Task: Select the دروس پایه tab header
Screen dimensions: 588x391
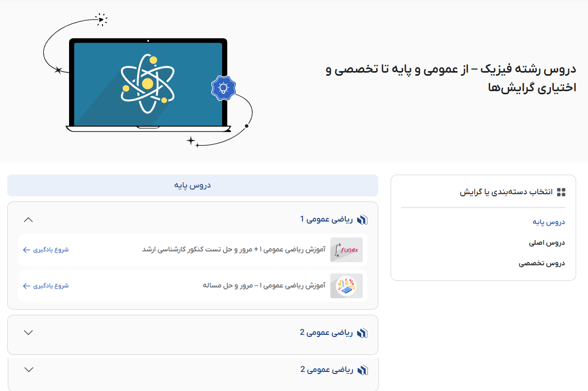Action: point(192,185)
